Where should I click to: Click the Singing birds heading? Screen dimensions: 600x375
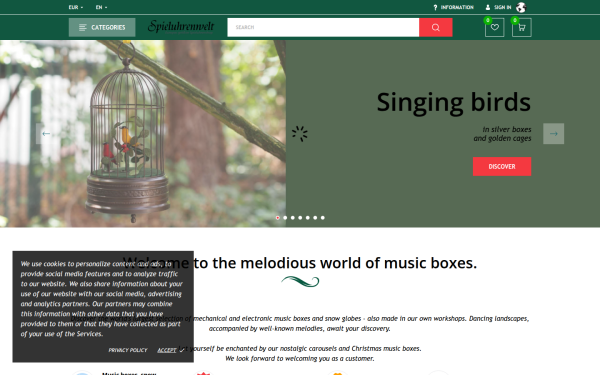453,103
